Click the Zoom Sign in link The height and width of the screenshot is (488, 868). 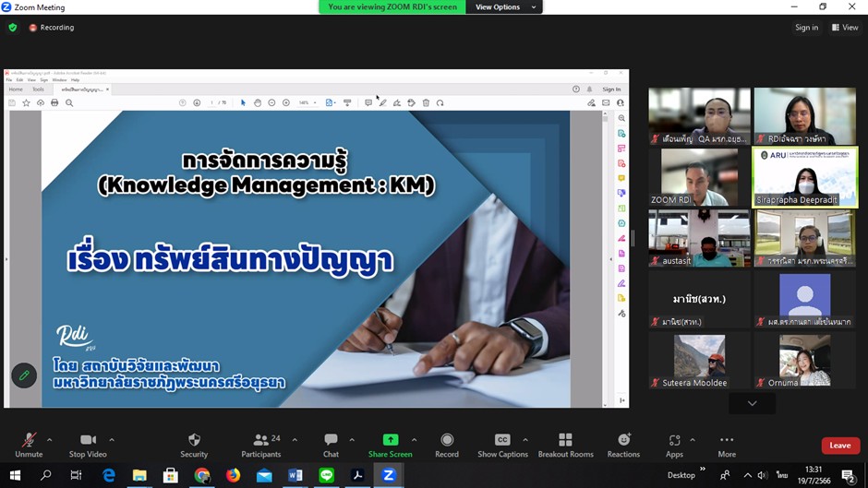(x=806, y=27)
